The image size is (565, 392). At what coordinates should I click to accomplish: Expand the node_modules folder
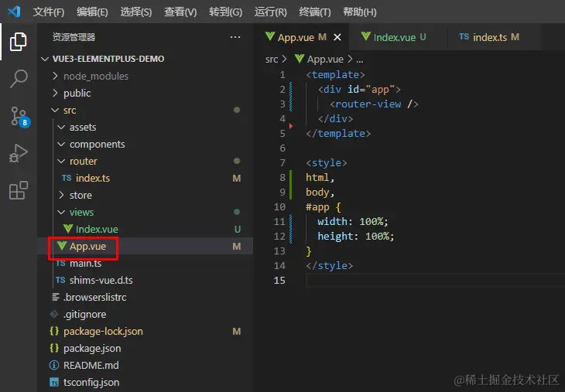tap(55, 76)
